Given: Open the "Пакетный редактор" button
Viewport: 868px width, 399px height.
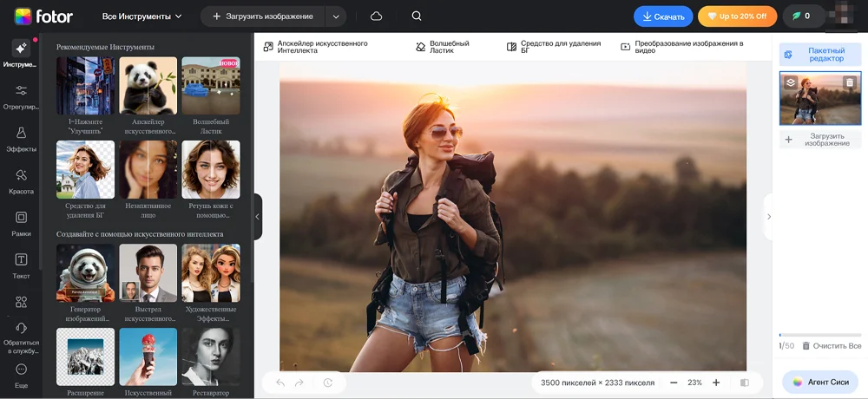Looking at the screenshot, I should pyautogui.click(x=819, y=55).
